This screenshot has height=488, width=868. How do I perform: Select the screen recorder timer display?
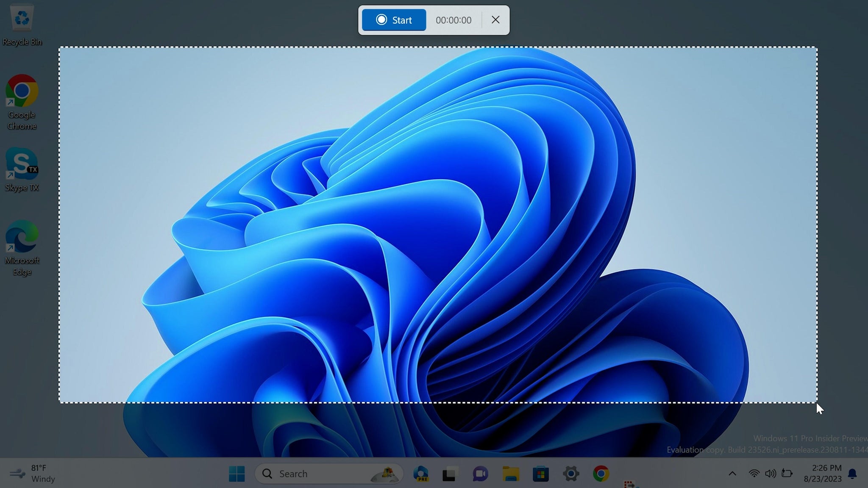coord(453,19)
